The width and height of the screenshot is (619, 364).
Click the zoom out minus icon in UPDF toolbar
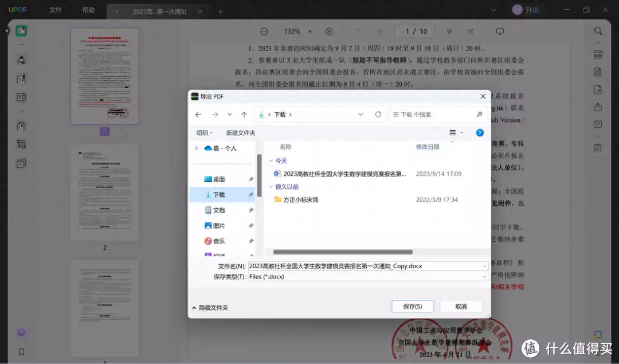coord(264,32)
